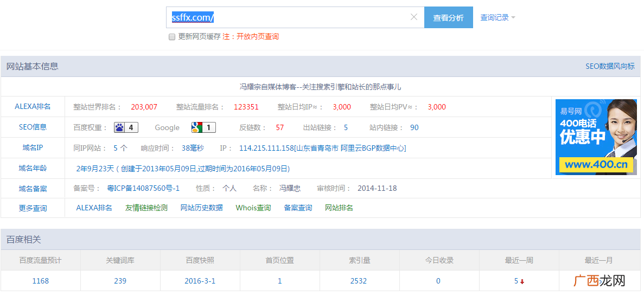Open 备案查询 link
The width and height of the screenshot is (644, 296).
(x=298, y=208)
